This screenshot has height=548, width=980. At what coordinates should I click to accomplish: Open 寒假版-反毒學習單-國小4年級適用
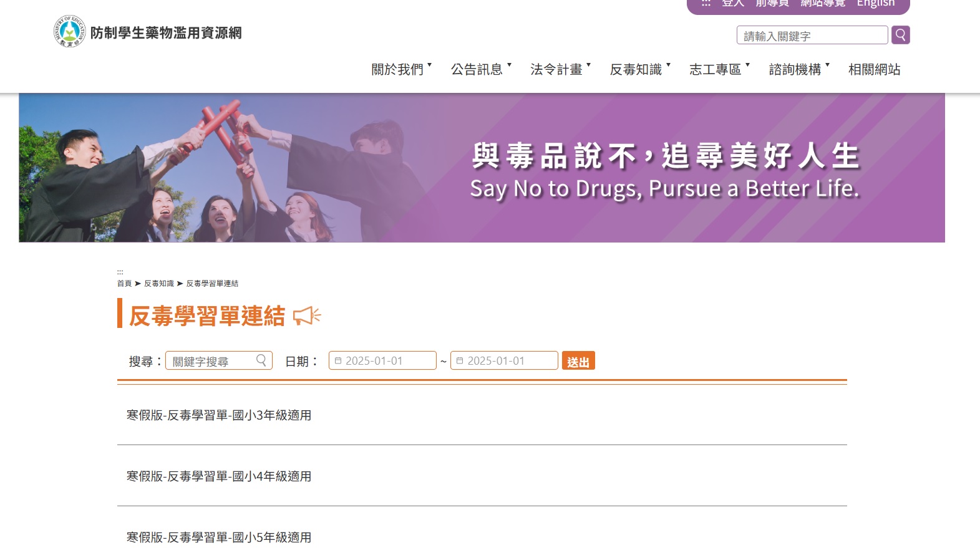[x=219, y=476]
